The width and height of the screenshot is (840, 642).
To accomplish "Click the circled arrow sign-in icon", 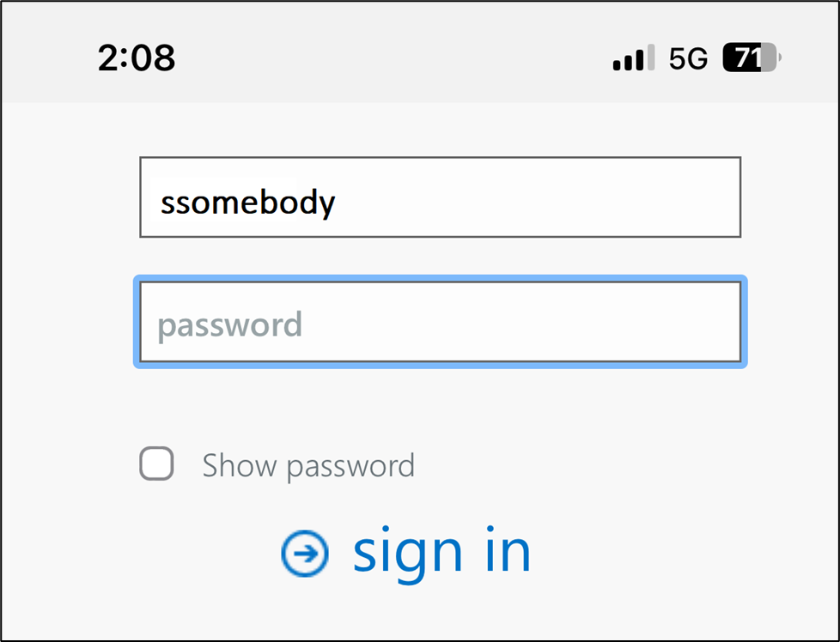I will pos(305,553).
